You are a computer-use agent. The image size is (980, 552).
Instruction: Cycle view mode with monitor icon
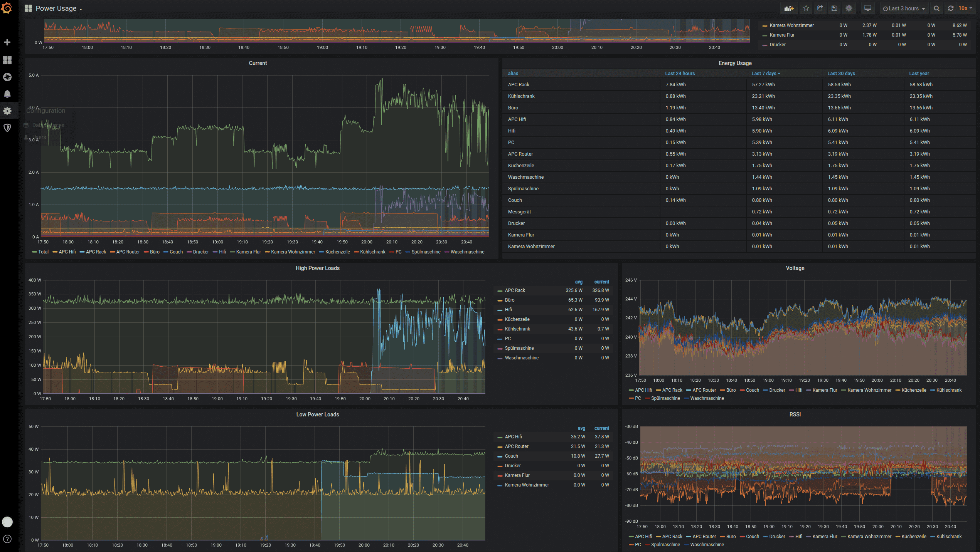[868, 8]
